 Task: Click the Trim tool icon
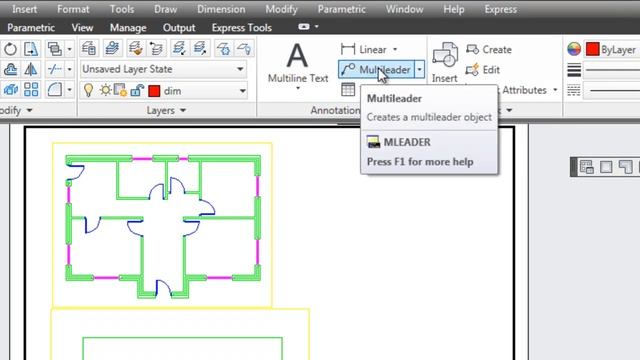(x=55, y=69)
